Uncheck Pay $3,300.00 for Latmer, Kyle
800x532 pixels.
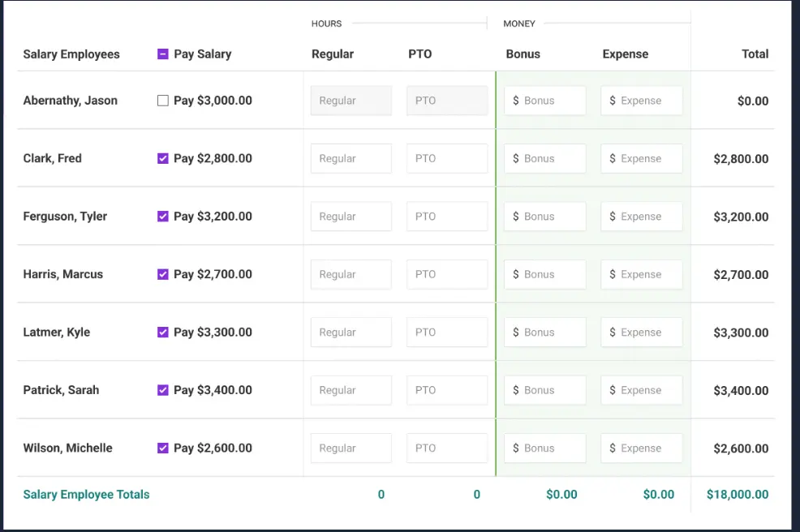[x=163, y=332]
